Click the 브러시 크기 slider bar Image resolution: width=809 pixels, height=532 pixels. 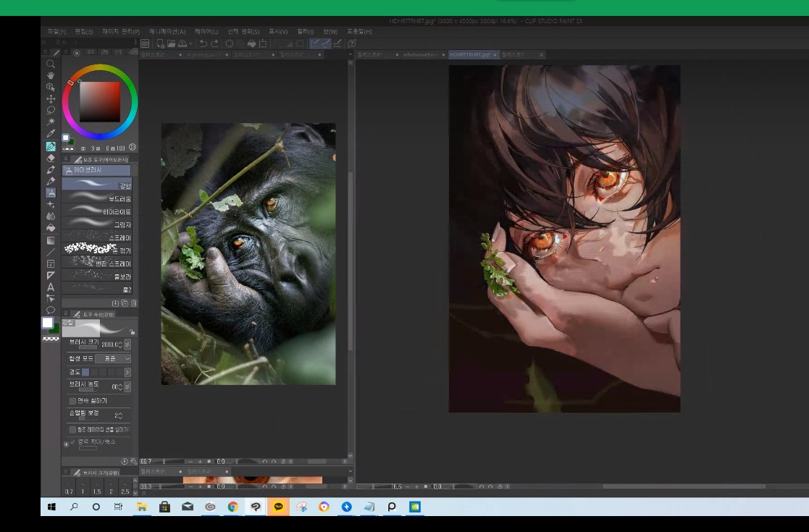pyautogui.click(x=88, y=348)
